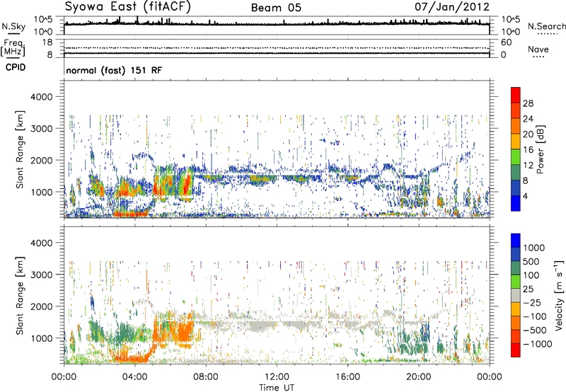Viewport: 566px width, 392px height.
Task: Click the "Velocity [m s-1]" colorbar title
Action: click(559, 295)
